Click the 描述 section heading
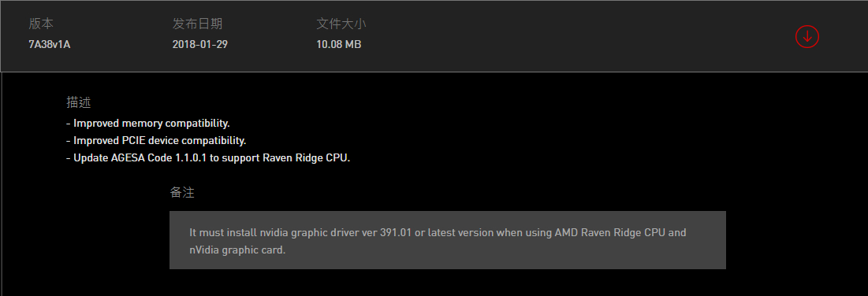The image size is (868, 296). [78, 102]
